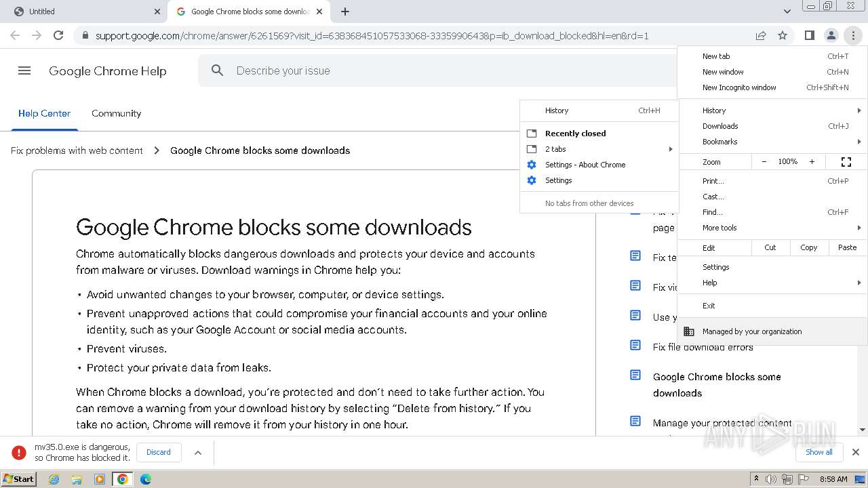
Task: Open a new tab with plus button
Action: point(345,12)
